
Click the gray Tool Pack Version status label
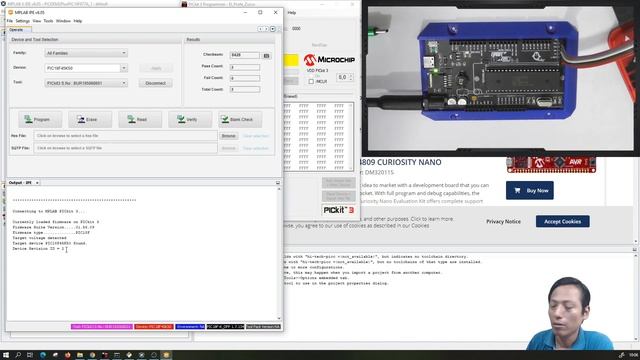click(x=263, y=327)
